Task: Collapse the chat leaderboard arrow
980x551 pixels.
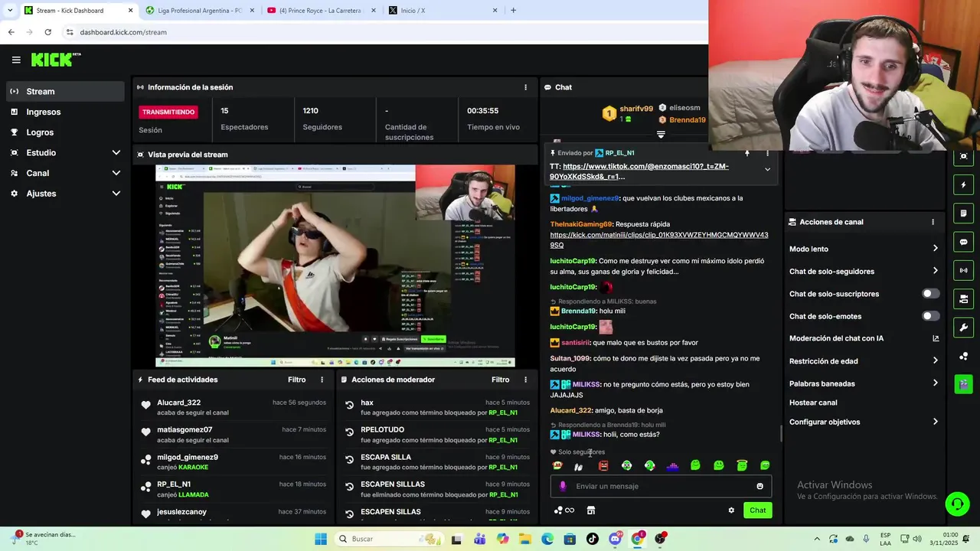Action: point(661,135)
